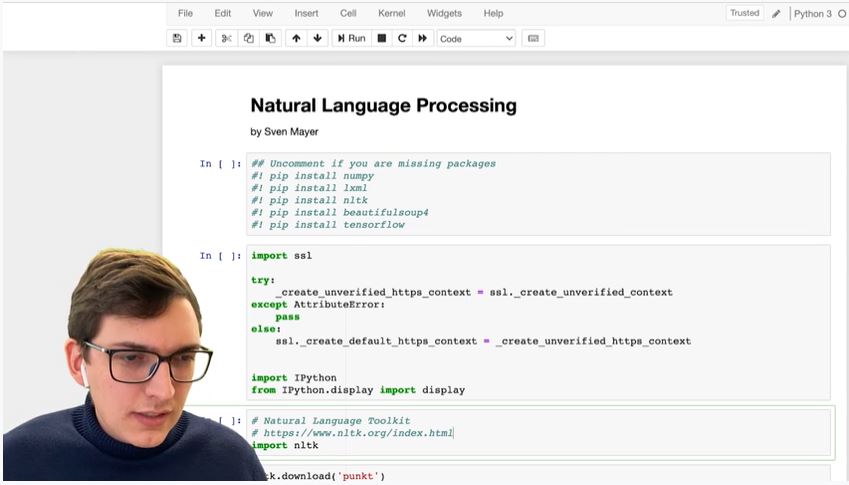Move selected cell down arrow
Screen dimensions: 849x485
click(x=318, y=38)
